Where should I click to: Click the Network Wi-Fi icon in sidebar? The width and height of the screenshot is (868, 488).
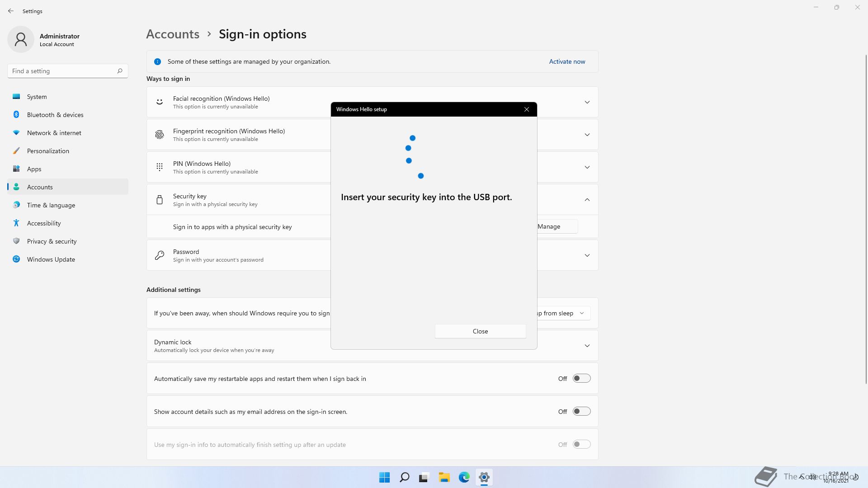point(16,133)
